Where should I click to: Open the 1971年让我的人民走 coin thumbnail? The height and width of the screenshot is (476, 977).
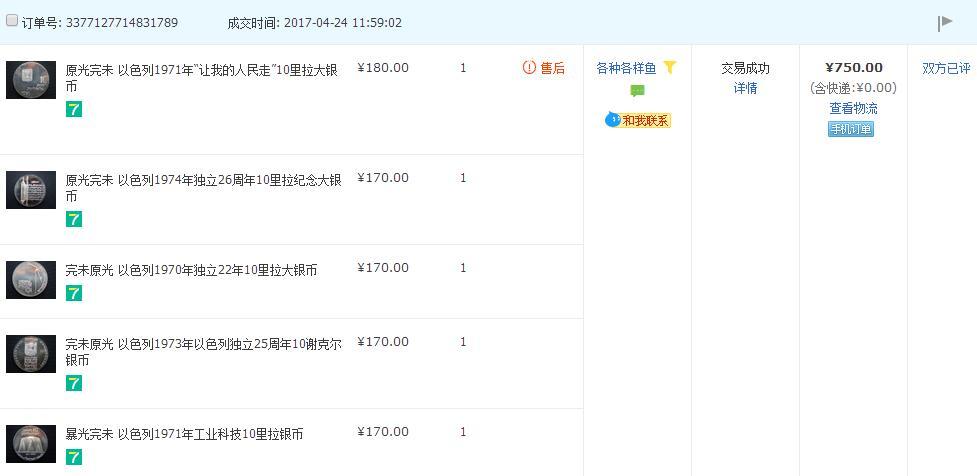31,80
